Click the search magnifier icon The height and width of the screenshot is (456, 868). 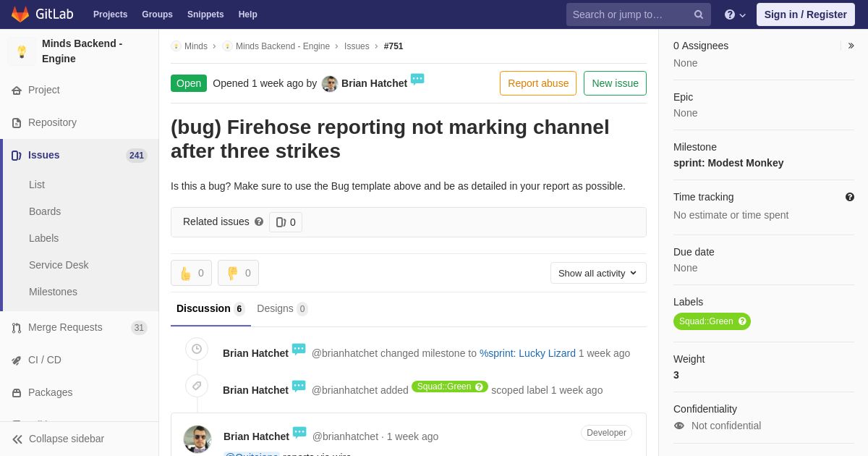(x=699, y=14)
